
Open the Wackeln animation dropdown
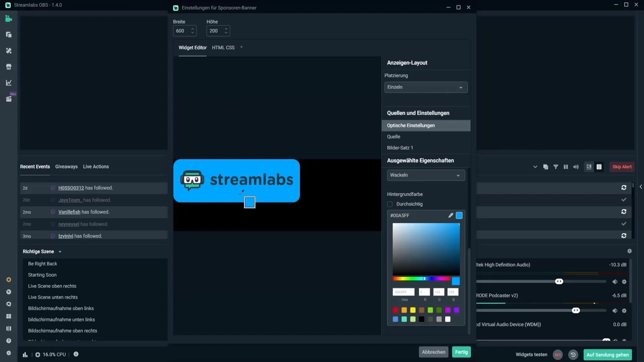[x=426, y=175]
